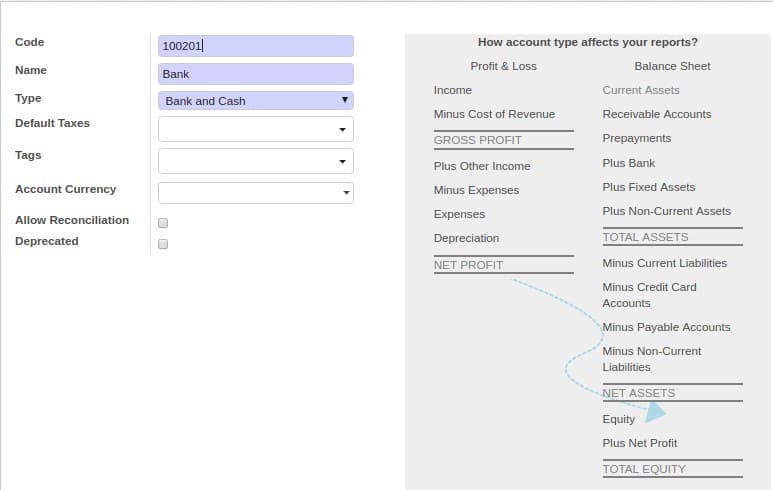Open the Account Currency dropdown arrow
Screen dimensions: 773x490
click(x=346, y=193)
